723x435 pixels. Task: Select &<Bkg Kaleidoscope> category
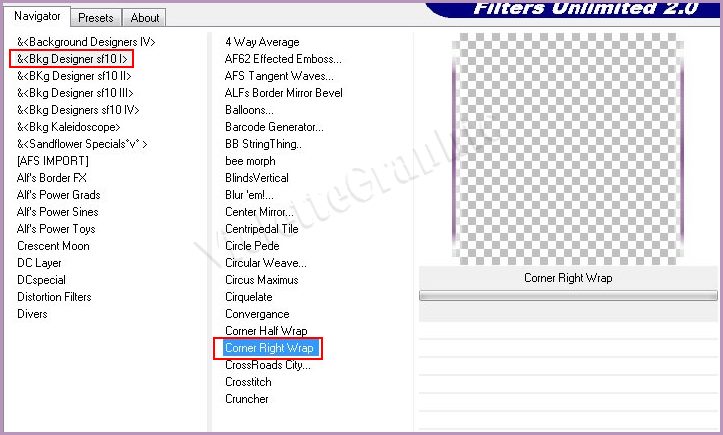pos(68,127)
